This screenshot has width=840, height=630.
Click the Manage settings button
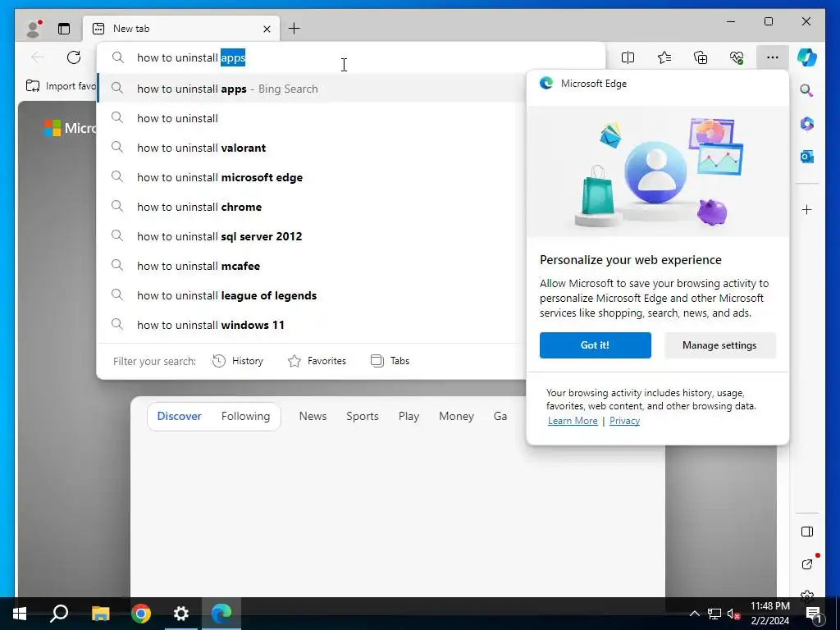pyautogui.click(x=719, y=345)
